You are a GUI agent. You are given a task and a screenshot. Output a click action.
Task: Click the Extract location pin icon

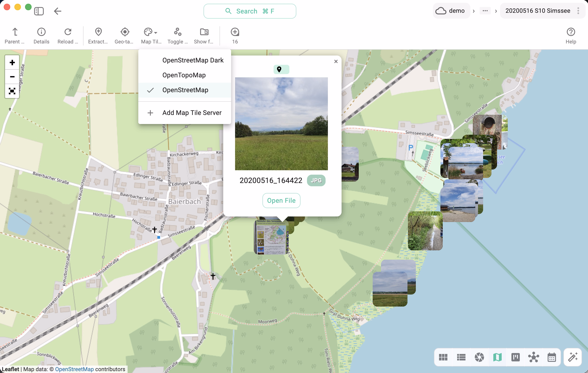98,32
